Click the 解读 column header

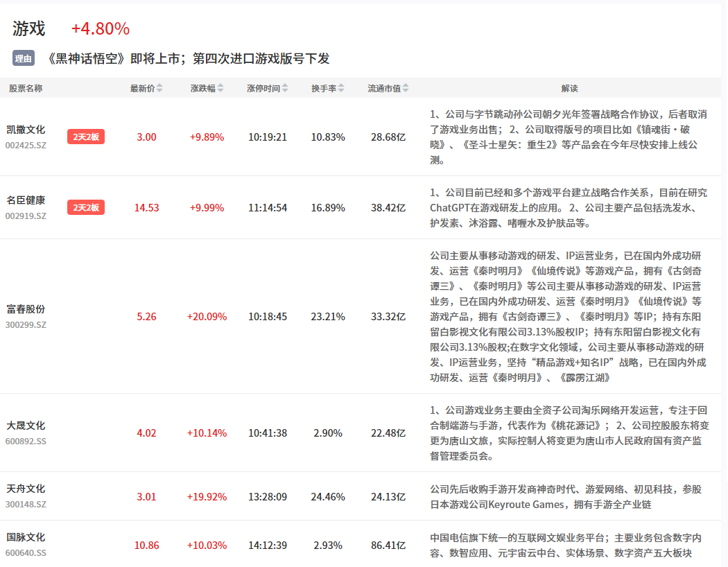pyautogui.click(x=569, y=89)
